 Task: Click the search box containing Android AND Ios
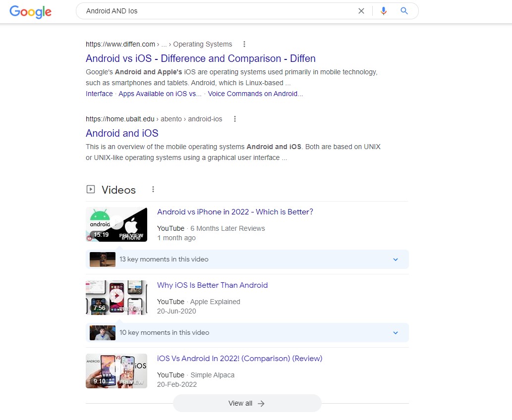(218, 11)
